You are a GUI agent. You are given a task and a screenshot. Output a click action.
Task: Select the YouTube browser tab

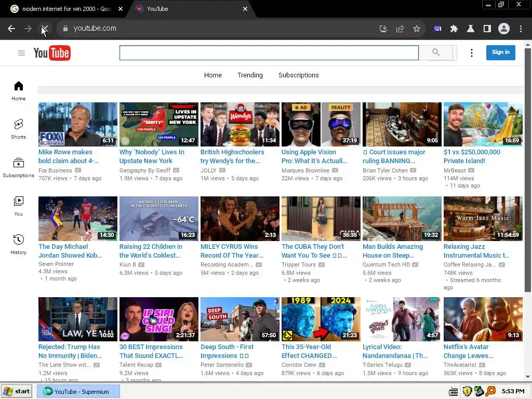190,9
